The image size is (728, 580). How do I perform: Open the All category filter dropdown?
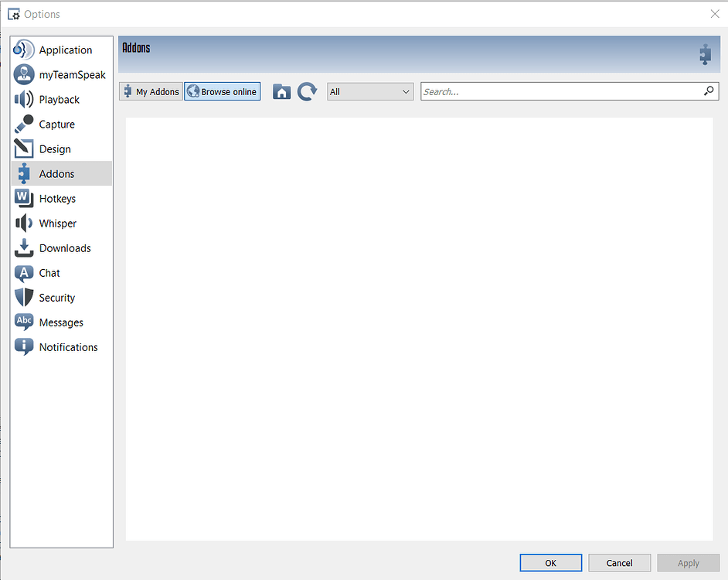tap(369, 90)
